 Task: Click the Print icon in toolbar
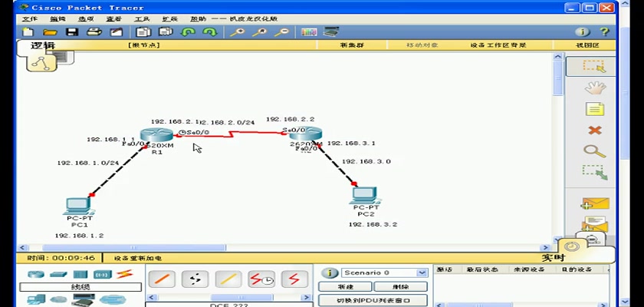[94, 32]
